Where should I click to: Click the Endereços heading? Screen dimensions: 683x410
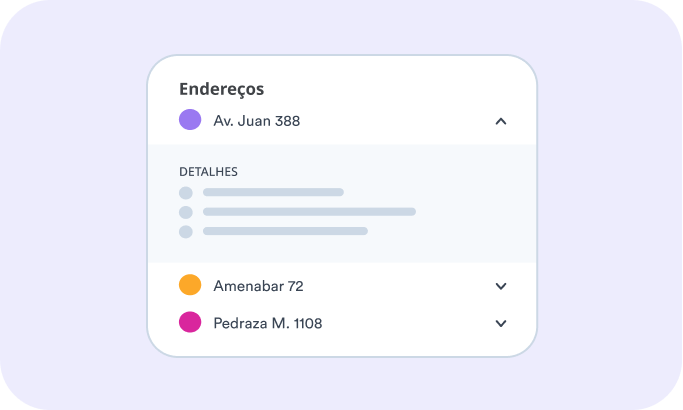[221, 89]
